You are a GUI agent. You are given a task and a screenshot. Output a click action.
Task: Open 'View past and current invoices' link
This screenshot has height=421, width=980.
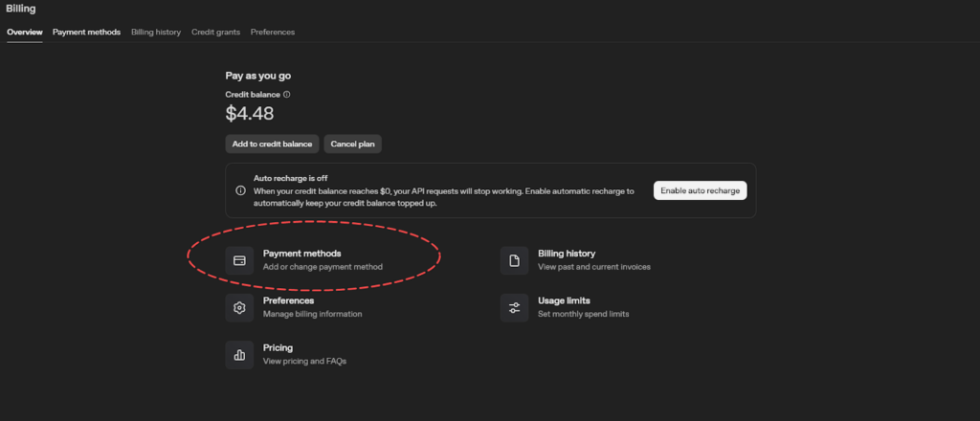(593, 267)
